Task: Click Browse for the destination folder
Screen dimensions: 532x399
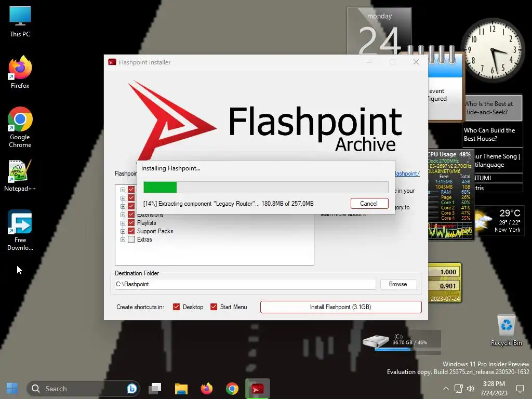Action: pyautogui.click(x=398, y=284)
